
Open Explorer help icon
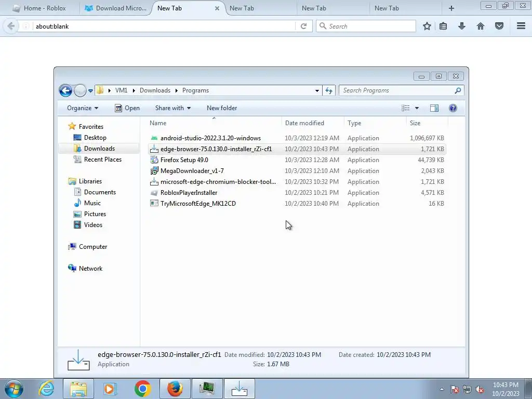[x=453, y=108]
